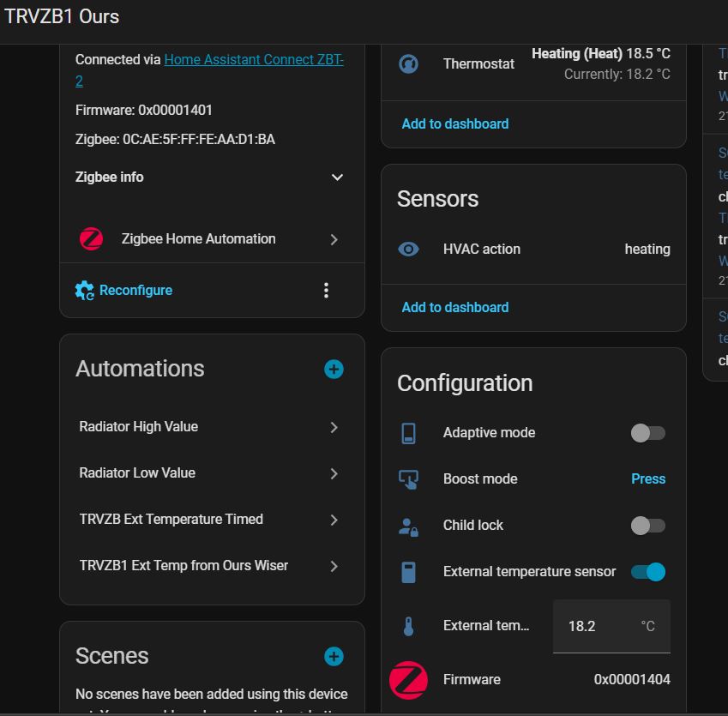Open the Zigbee Home Automation integration entry
Image resolution: width=728 pixels, height=716 pixels.
click(210, 239)
